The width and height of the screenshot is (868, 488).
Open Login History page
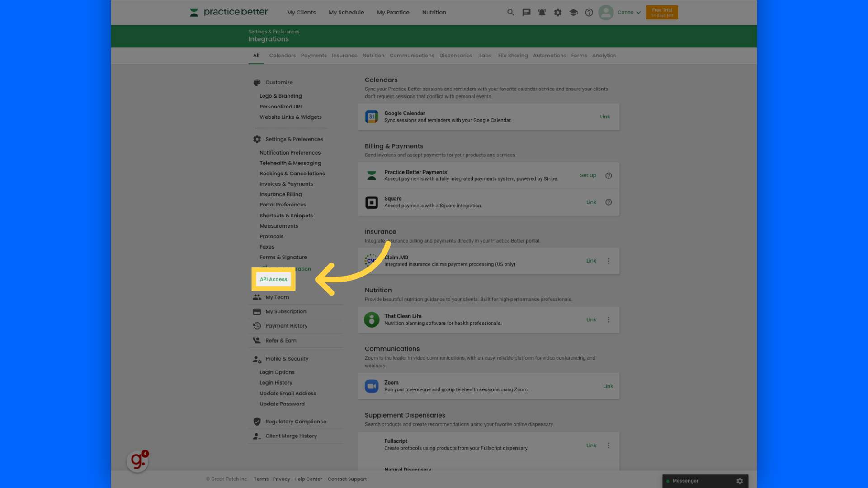point(276,383)
